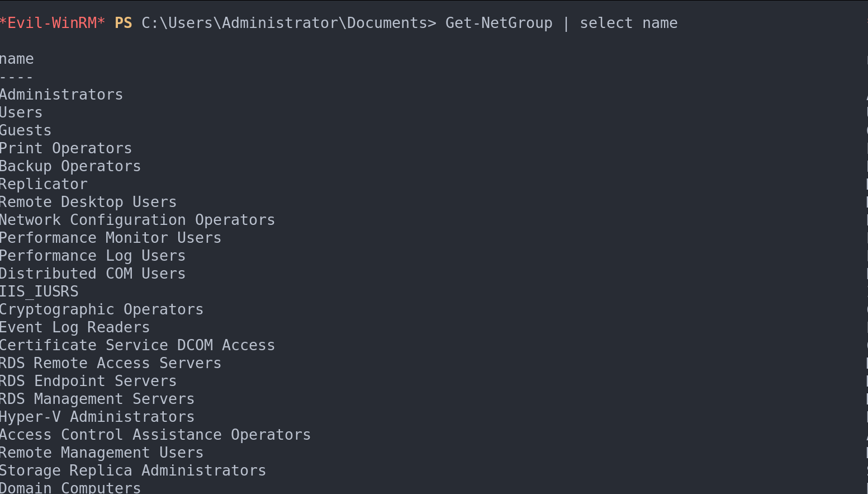Click the Replicator group name
This screenshot has height=494, width=868.
44,184
